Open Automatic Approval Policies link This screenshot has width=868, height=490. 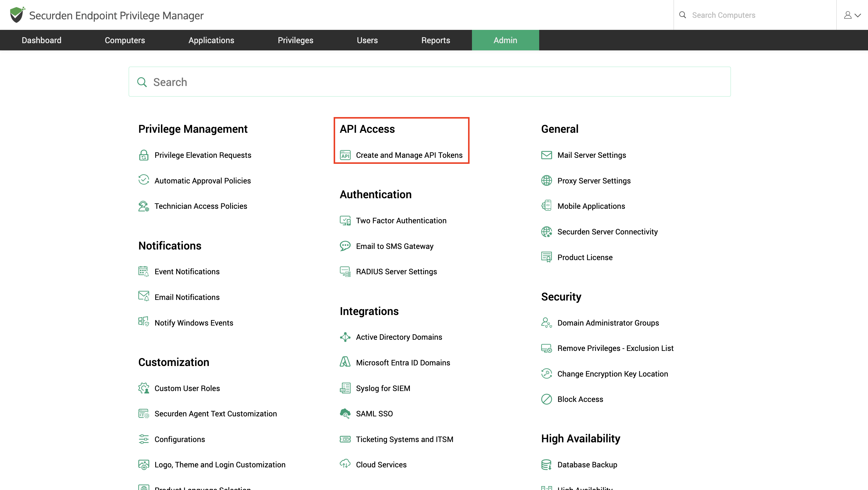pos(203,181)
